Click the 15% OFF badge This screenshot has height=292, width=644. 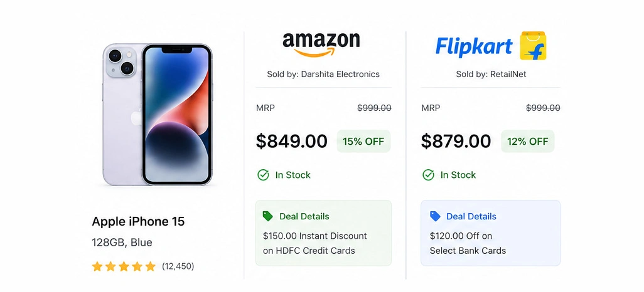click(363, 142)
